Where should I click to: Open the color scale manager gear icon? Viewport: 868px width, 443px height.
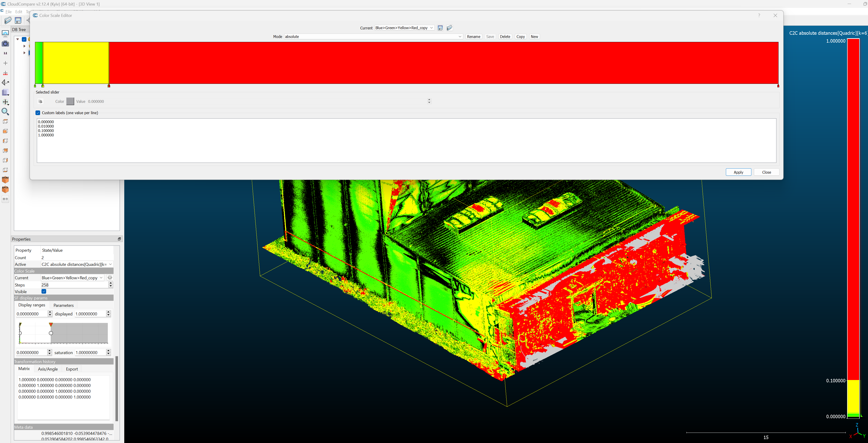click(110, 278)
